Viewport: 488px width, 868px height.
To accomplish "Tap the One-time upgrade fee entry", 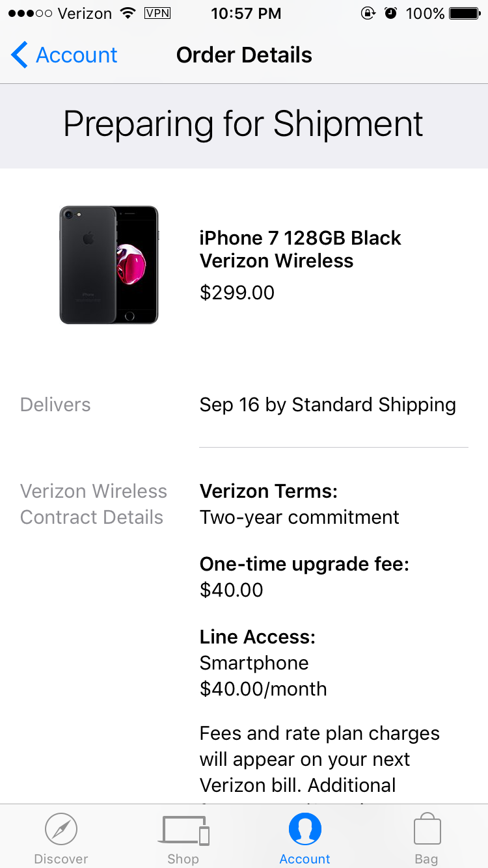I will tap(304, 577).
